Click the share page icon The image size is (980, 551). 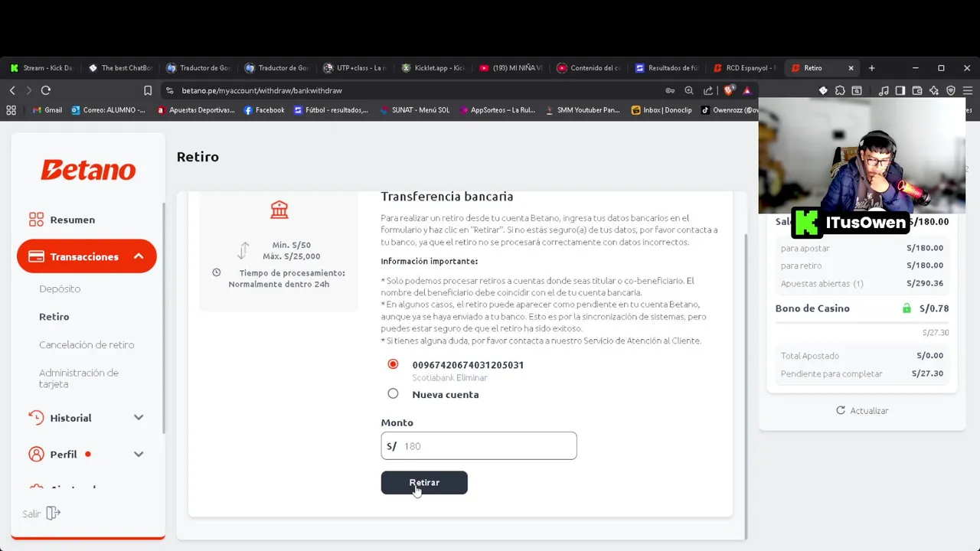click(x=708, y=90)
